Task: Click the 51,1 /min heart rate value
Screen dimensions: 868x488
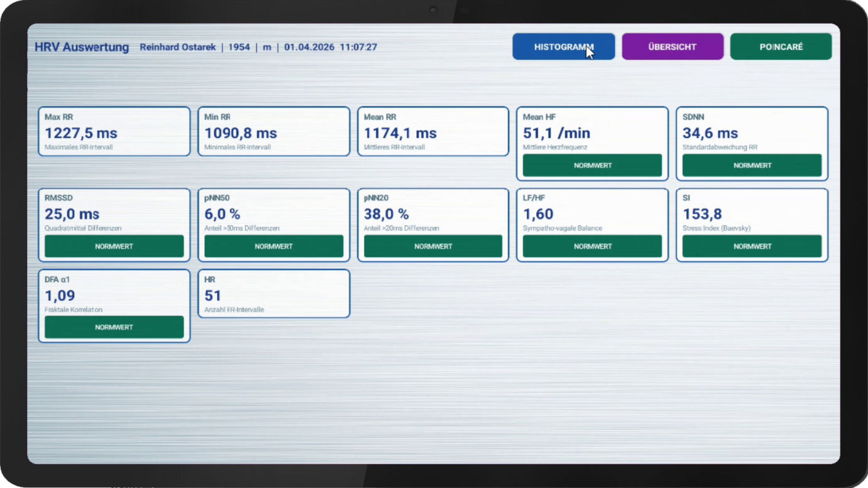Action: (556, 133)
